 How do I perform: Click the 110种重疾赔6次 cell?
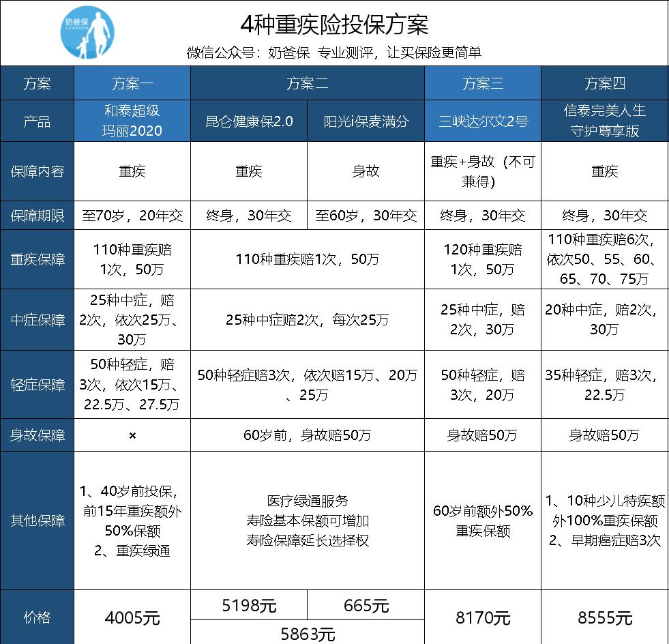pyautogui.click(x=605, y=259)
